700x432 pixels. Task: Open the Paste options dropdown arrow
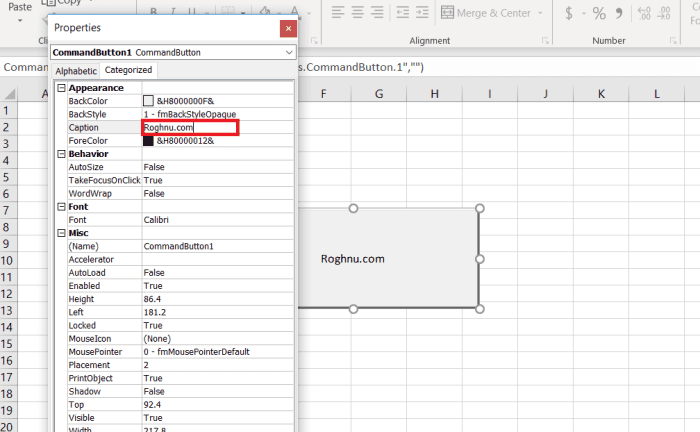tap(20, 21)
